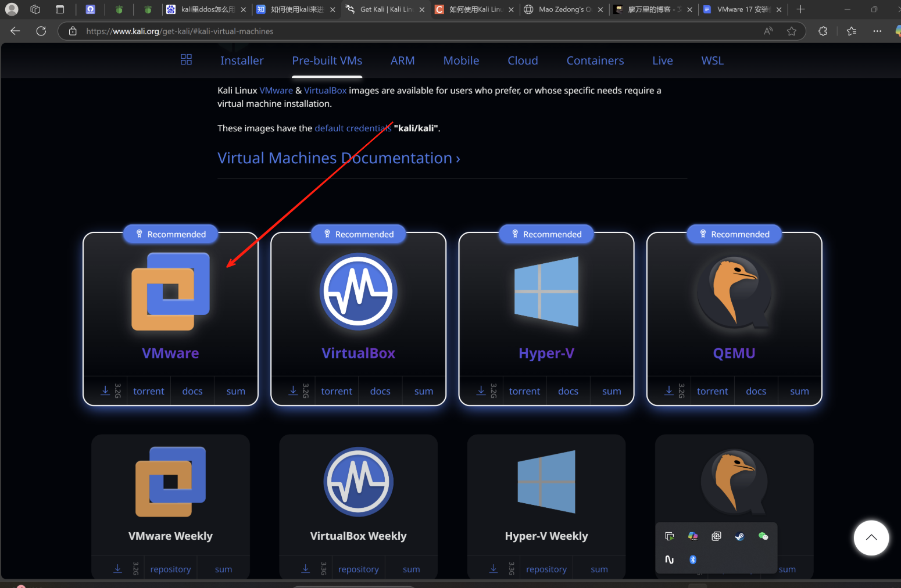Image resolution: width=901 pixels, height=588 pixels.
Task: Click the VirtualBox logo on recommended card
Action: coord(359,292)
